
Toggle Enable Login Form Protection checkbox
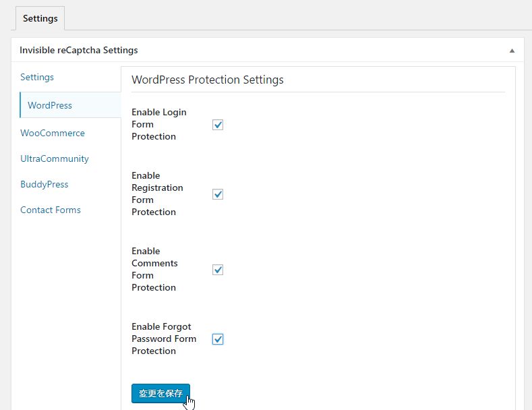click(x=218, y=125)
